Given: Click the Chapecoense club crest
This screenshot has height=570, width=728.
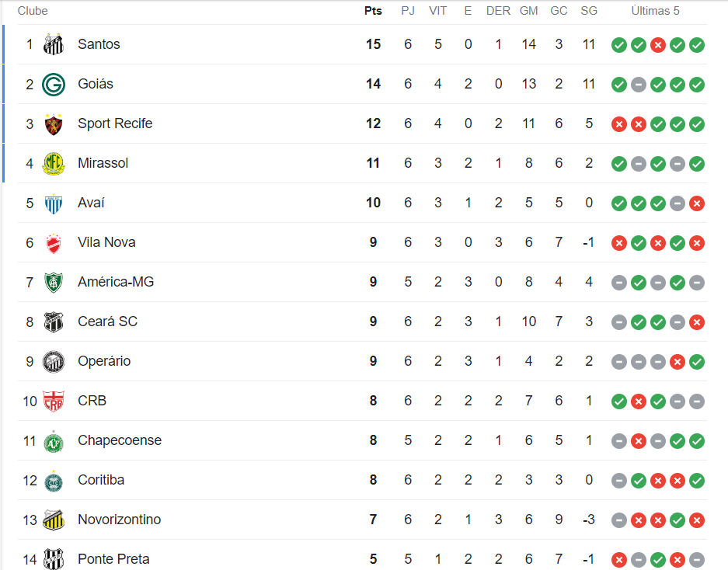Looking at the screenshot, I should pos(53,440).
